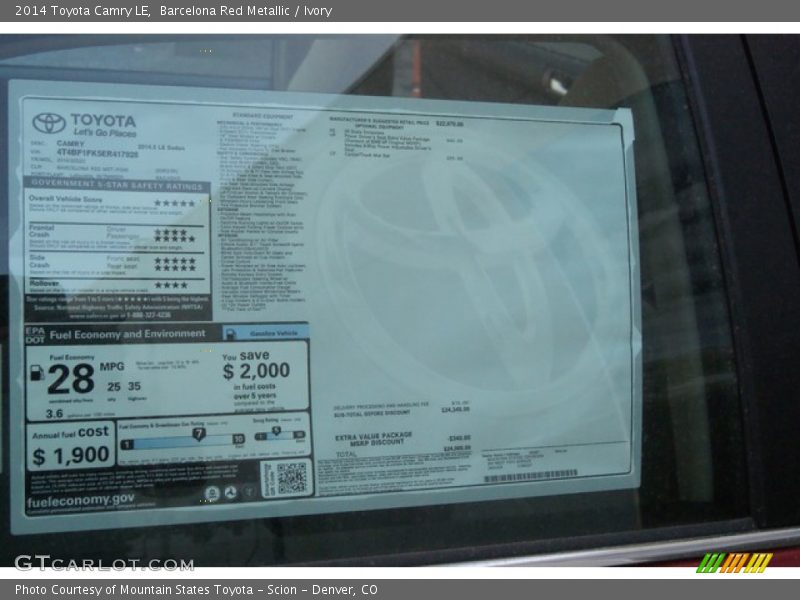The height and width of the screenshot is (600, 800).
Task: Click the "$ 1,900" annual fuel cost
Action: click(x=70, y=455)
